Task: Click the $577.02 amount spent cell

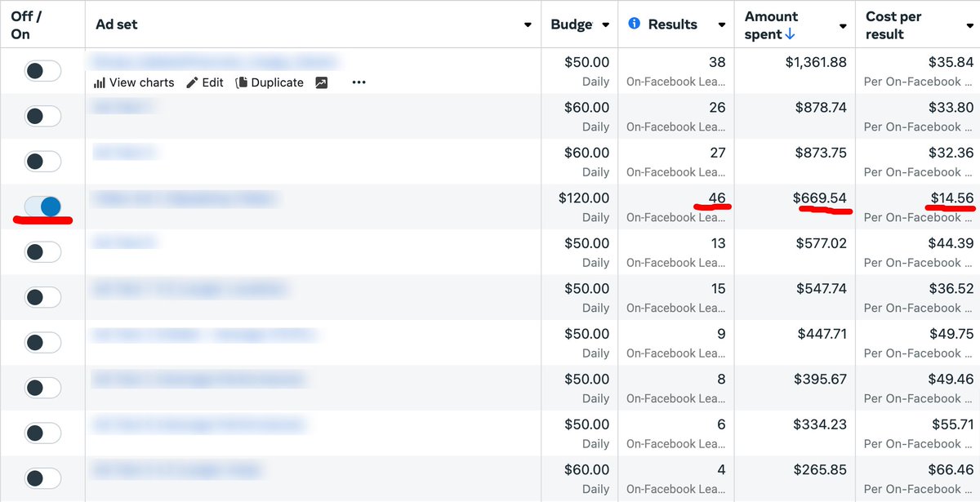Action: click(821, 243)
